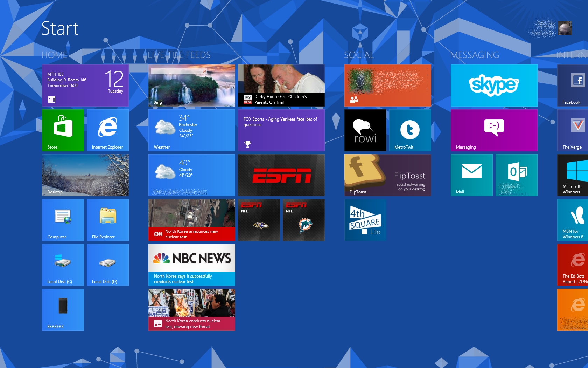Open MSN for Windows 8 tile
The height and width of the screenshot is (368, 588).
pyautogui.click(x=573, y=220)
